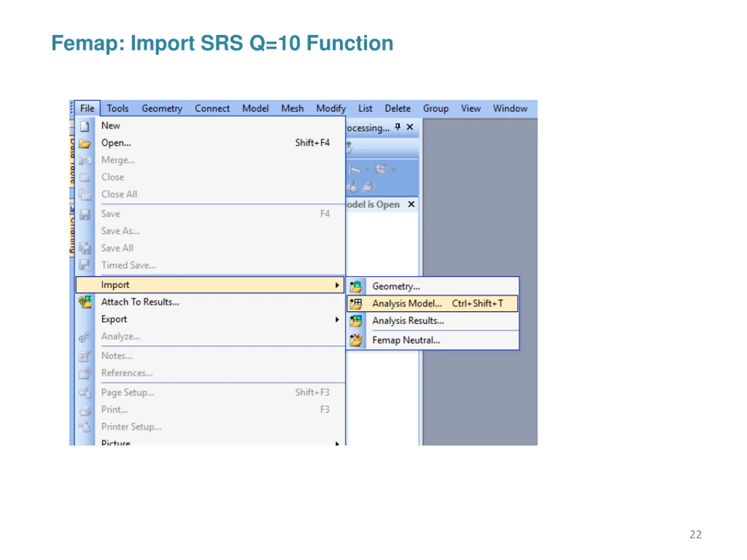Choose Geometry... in Import submenu
The width and height of the screenshot is (747, 560).
(432, 287)
